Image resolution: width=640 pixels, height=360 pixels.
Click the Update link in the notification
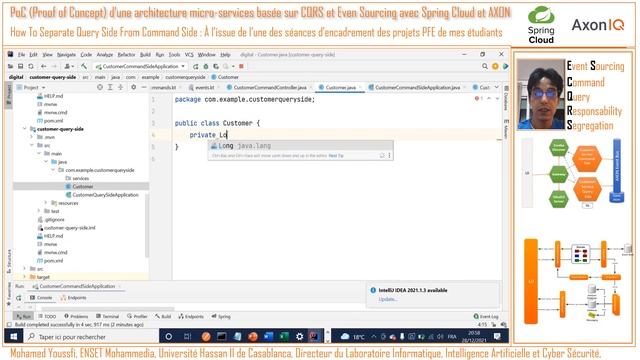click(x=387, y=299)
